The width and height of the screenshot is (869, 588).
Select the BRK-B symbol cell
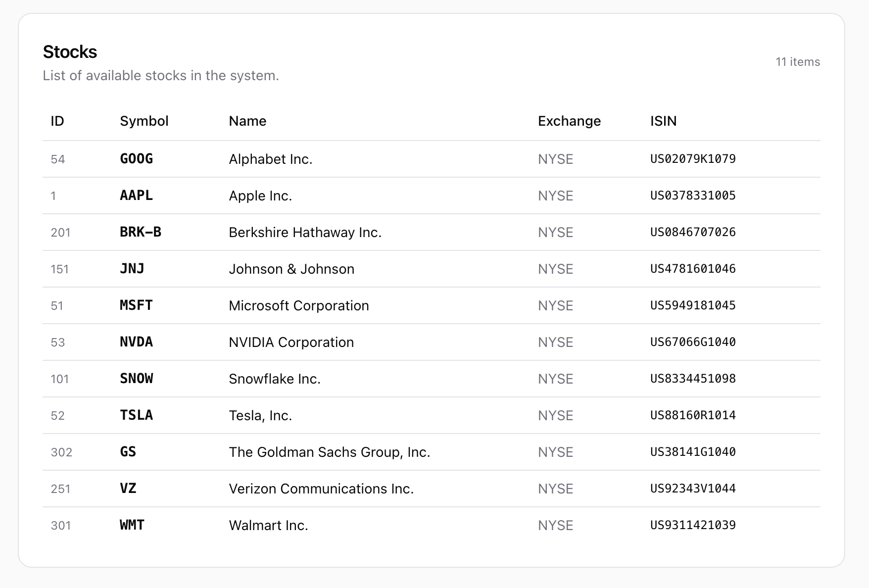141,232
